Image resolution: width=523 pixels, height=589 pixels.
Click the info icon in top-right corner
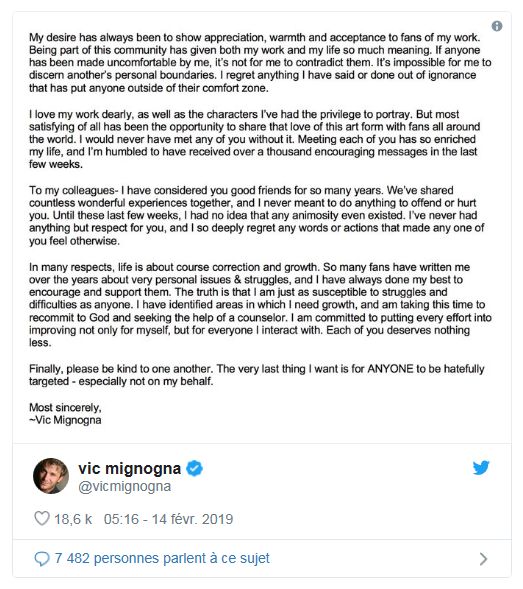pos(497,26)
